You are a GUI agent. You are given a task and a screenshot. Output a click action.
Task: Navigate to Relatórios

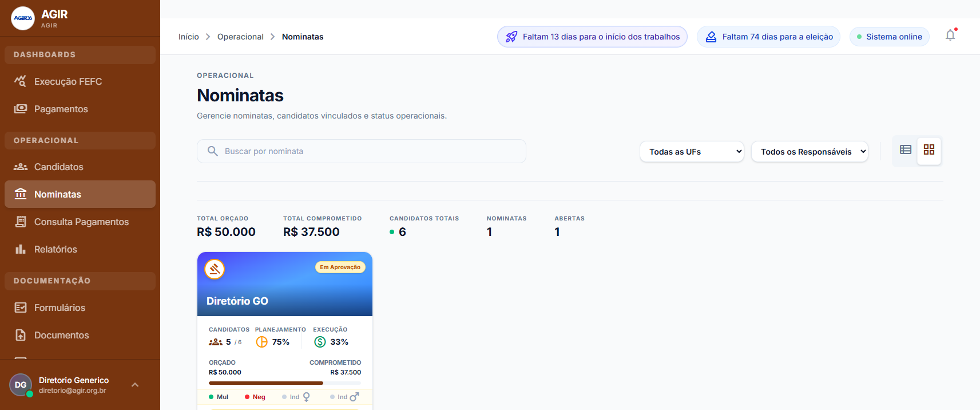coord(80,249)
